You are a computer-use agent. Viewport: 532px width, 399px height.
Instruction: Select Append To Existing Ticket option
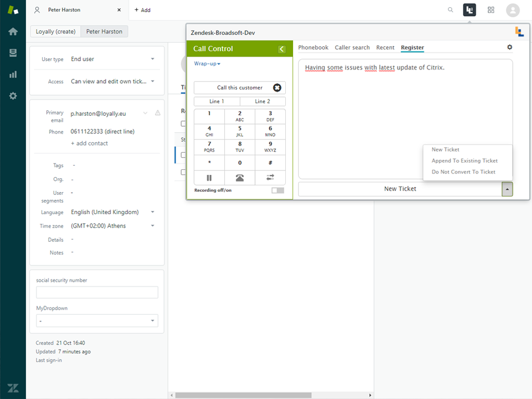tap(464, 161)
